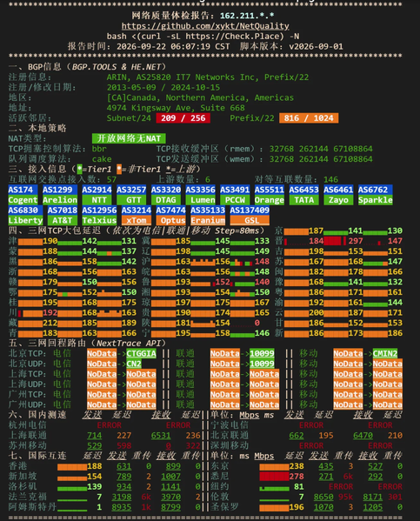Click the Cogent label
Screen dimensions: 420x521
coord(23,200)
